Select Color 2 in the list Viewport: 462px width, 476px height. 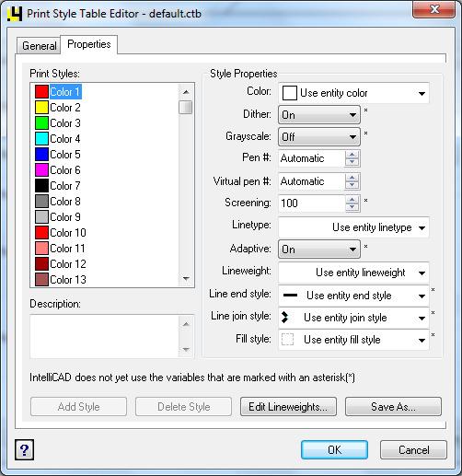coord(65,108)
